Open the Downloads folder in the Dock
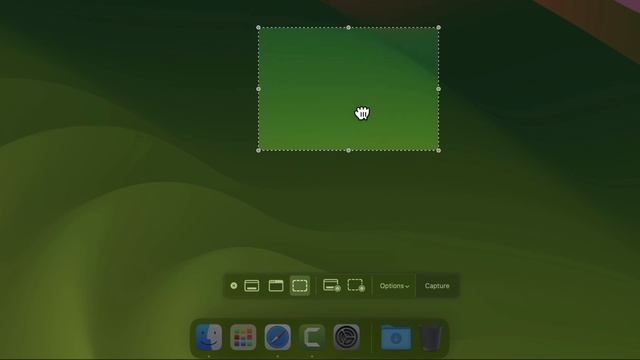Image resolution: width=640 pixels, height=360 pixels. tap(396, 338)
